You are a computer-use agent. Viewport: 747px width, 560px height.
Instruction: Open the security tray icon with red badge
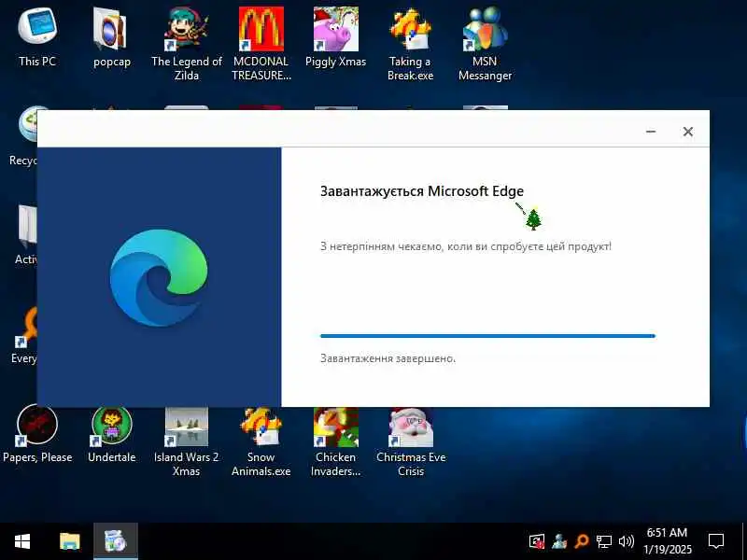[x=537, y=541]
